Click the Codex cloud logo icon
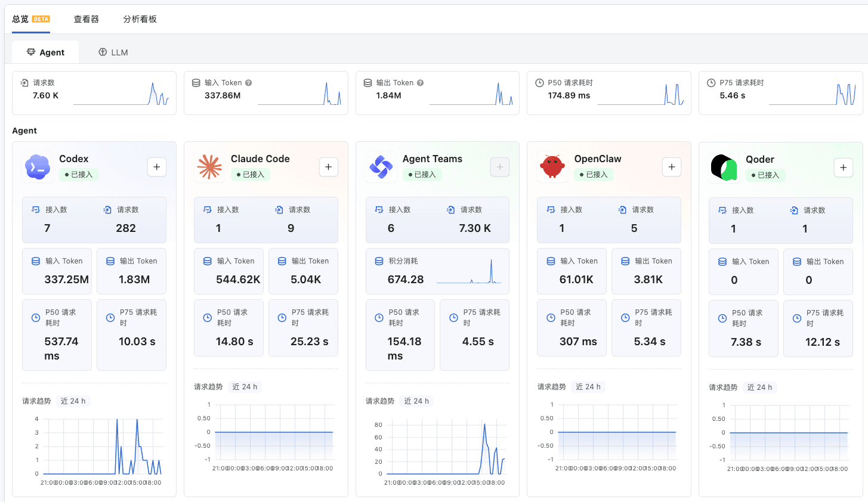868x502 pixels. (x=38, y=167)
